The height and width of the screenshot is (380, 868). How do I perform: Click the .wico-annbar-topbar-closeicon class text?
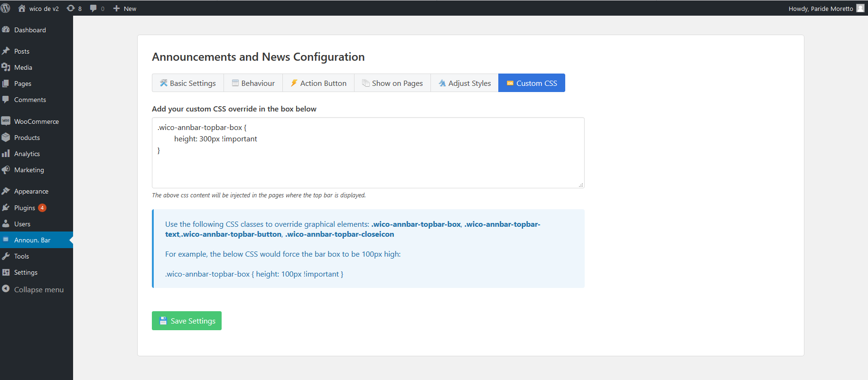[x=339, y=234]
